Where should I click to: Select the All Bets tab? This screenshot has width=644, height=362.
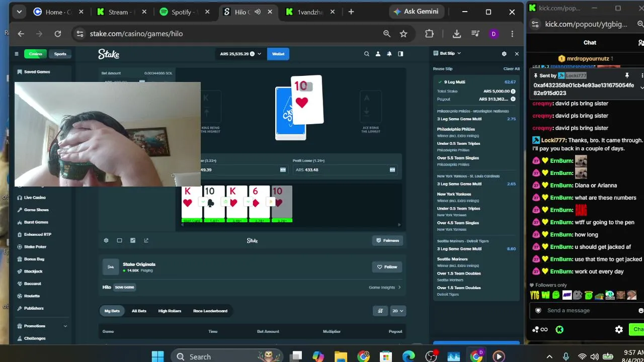tap(139, 311)
